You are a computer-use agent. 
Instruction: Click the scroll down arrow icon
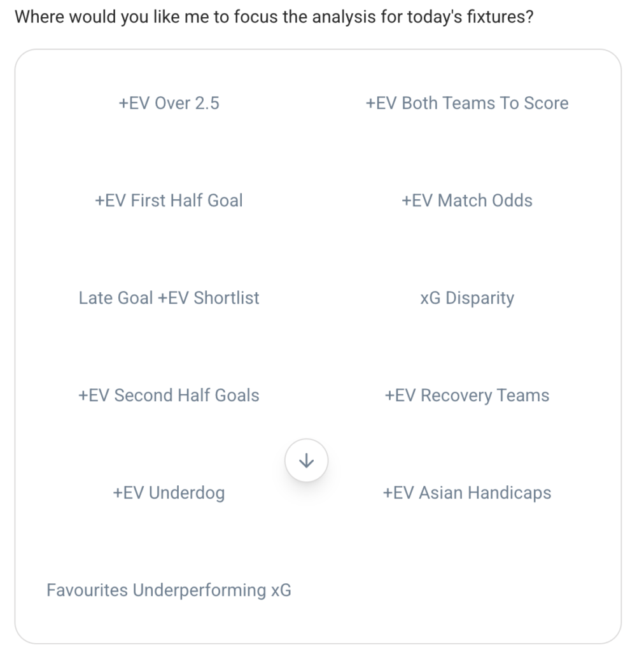pos(306,460)
